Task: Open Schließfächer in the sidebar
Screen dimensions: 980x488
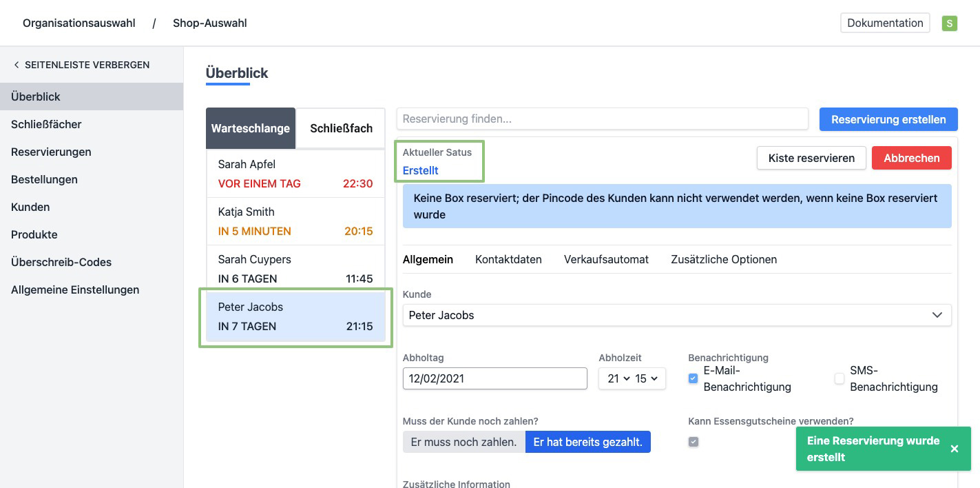Action: [x=46, y=124]
